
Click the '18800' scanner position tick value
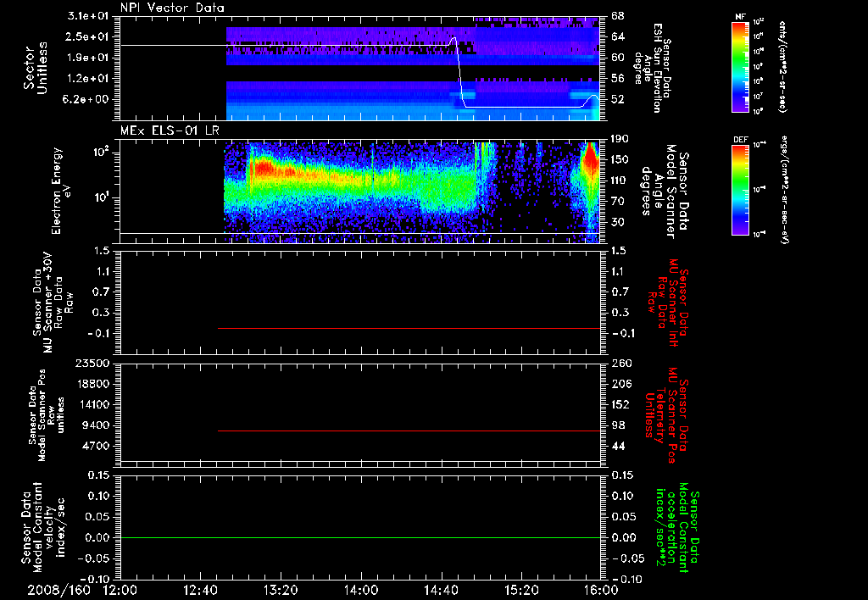92,384
